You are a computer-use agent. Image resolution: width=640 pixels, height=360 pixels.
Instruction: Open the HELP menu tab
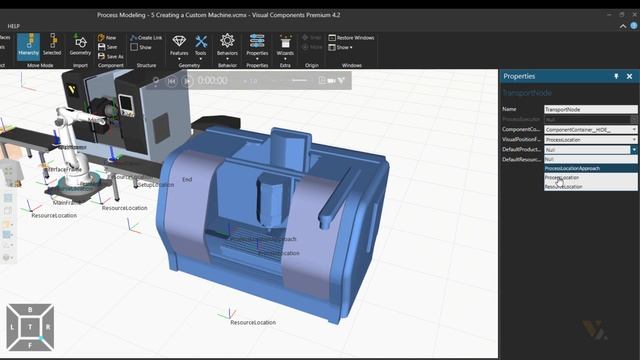click(13, 26)
